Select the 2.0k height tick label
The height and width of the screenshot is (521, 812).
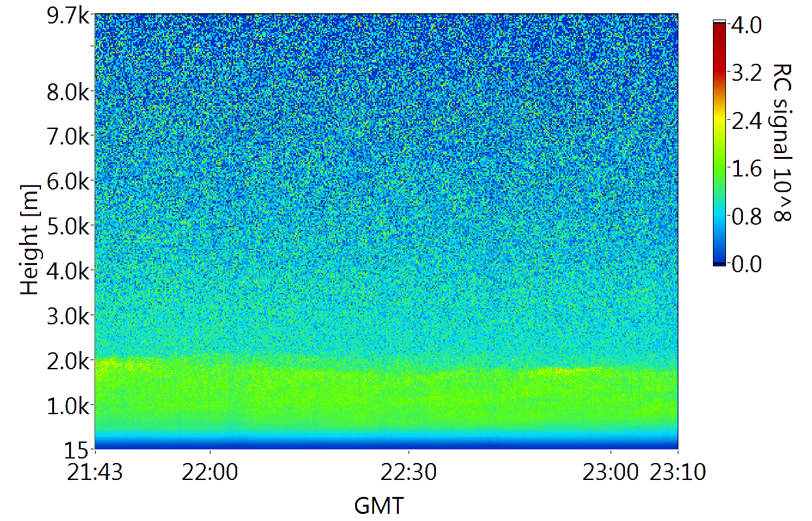click(68, 361)
